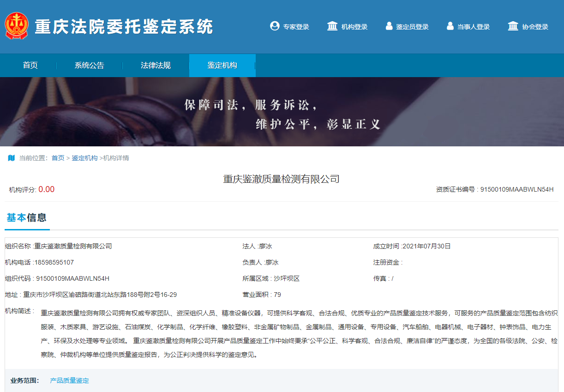Click the appraiser login person icon
564x392 pixels.
pyautogui.click(x=389, y=26)
